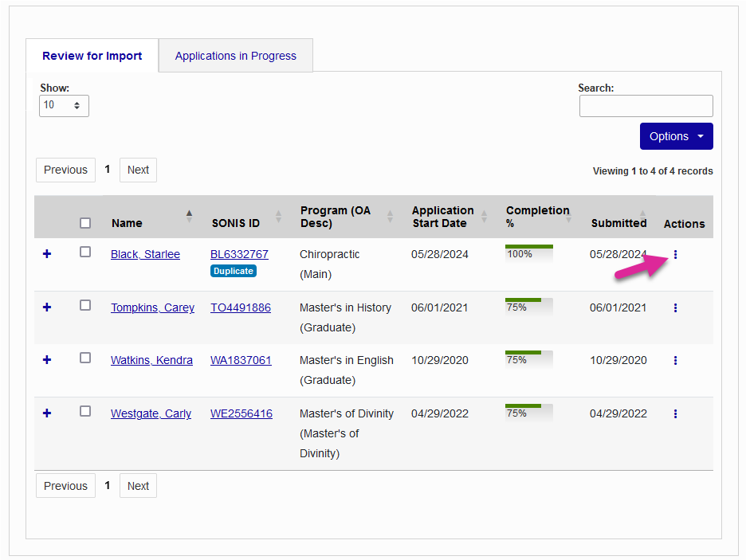The image size is (746, 560).
Task: Click the top Next pagination button
Action: (x=138, y=170)
